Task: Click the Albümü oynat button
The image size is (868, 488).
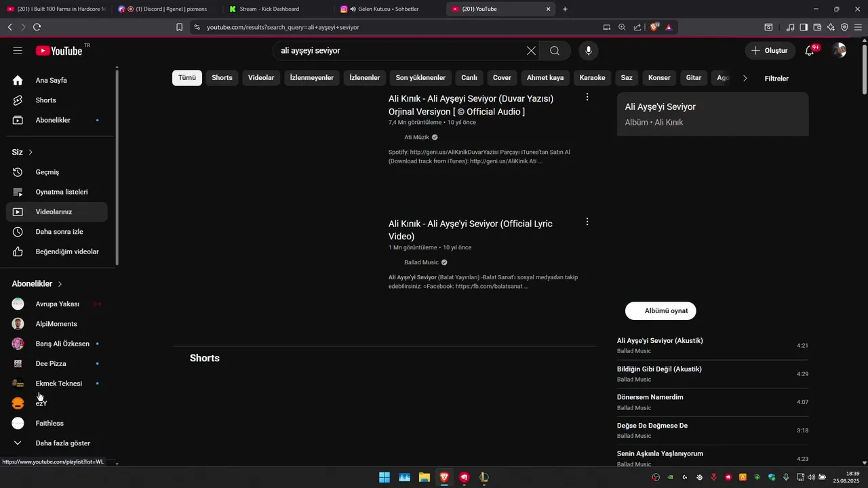Action: click(660, 310)
